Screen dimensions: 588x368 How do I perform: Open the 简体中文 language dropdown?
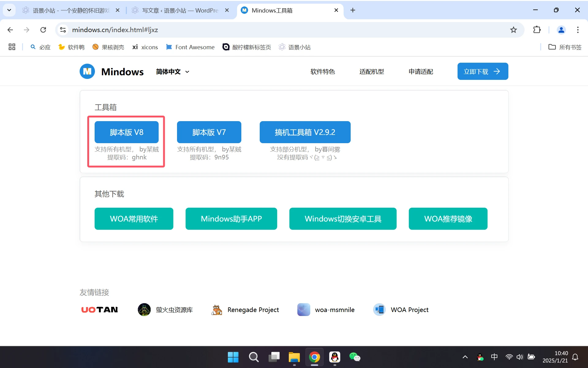click(x=172, y=72)
